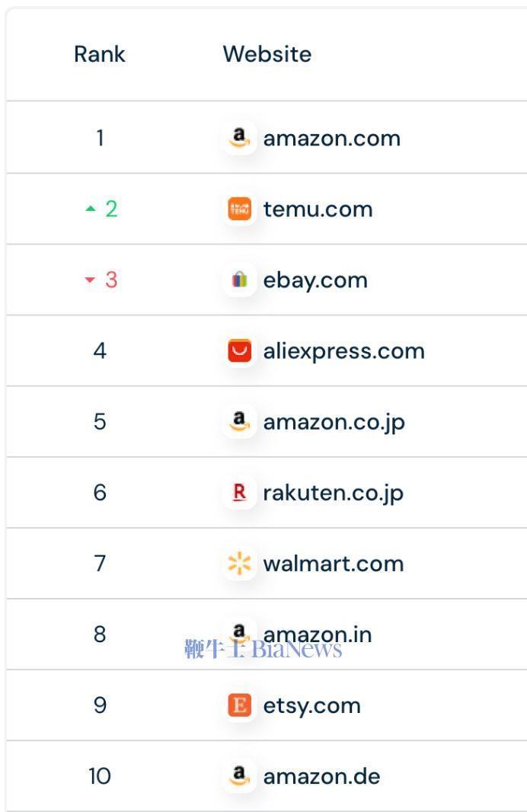
Task: Click the rank 10 number cell
Action: click(x=100, y=775)
